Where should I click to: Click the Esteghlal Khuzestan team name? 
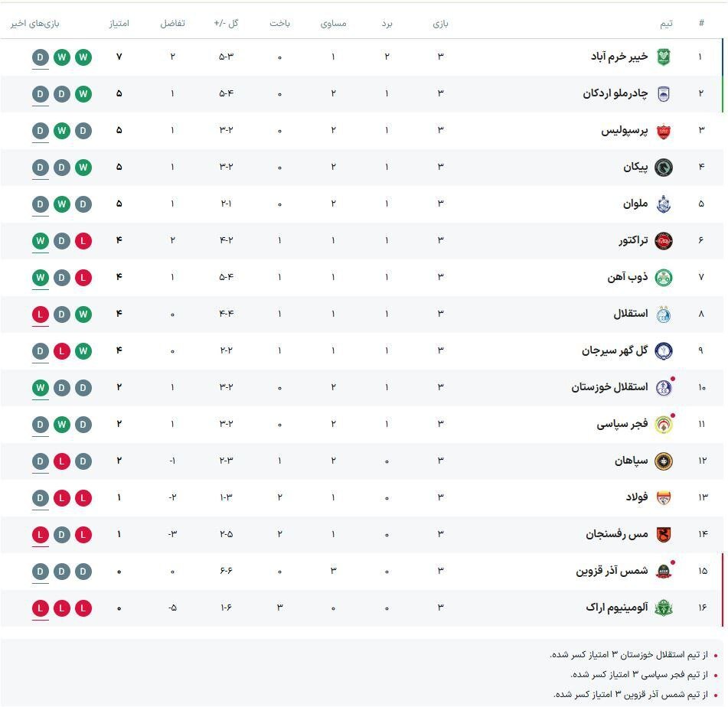611,387
